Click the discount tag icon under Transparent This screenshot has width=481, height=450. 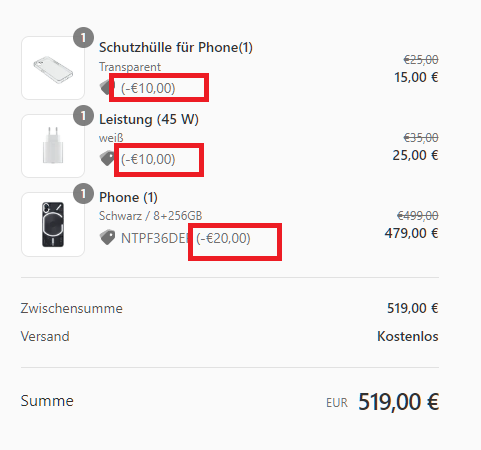point(106,88)
